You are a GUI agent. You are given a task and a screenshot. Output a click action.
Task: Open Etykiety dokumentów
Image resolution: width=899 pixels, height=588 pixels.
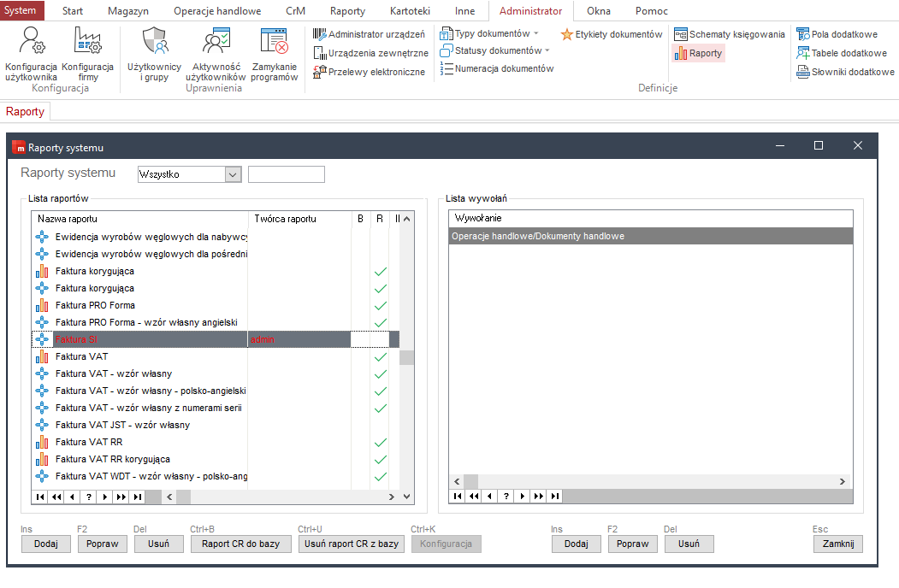point(612,34)
